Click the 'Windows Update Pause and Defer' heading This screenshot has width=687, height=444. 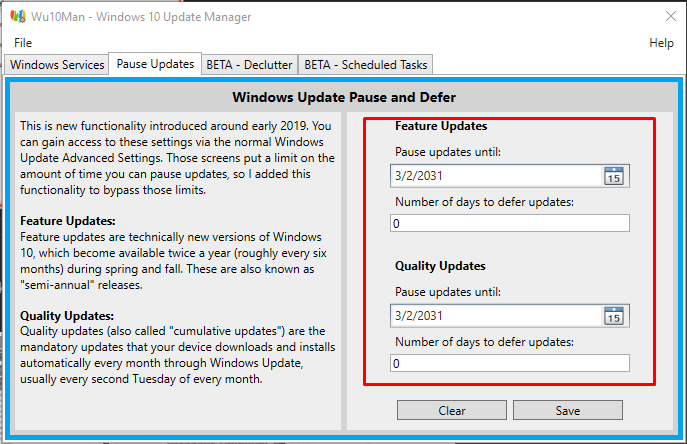344,97
